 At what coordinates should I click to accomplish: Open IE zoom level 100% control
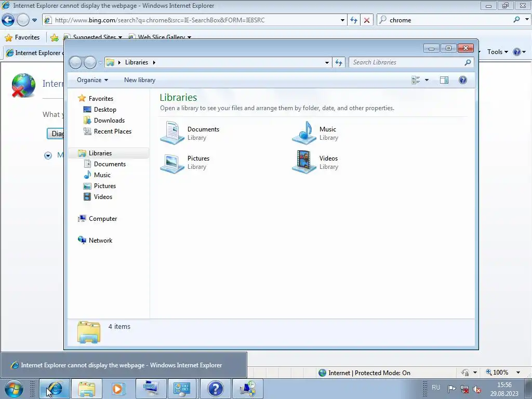pyautogui.click(x=500, y=372)
